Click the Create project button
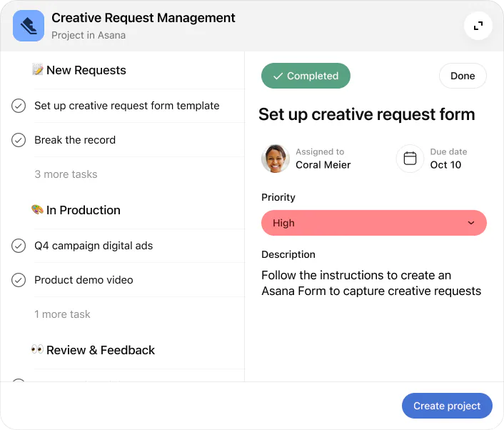Image resolution: width=504 pixels, height=430 pixels. tap(447, 406)
